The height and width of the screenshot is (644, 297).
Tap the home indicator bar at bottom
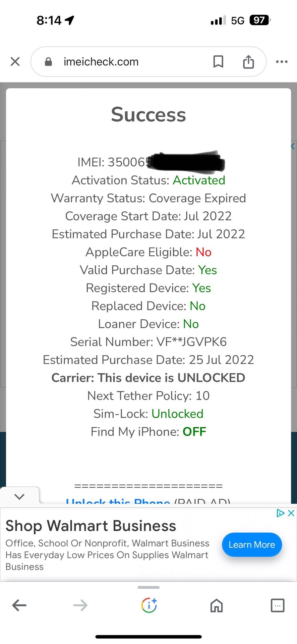point(148,637)
